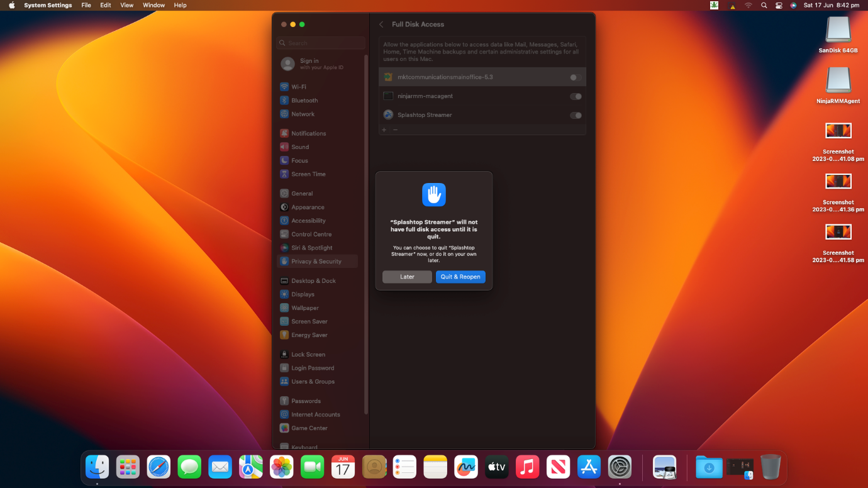Open the Edit menu

point(106,5)
